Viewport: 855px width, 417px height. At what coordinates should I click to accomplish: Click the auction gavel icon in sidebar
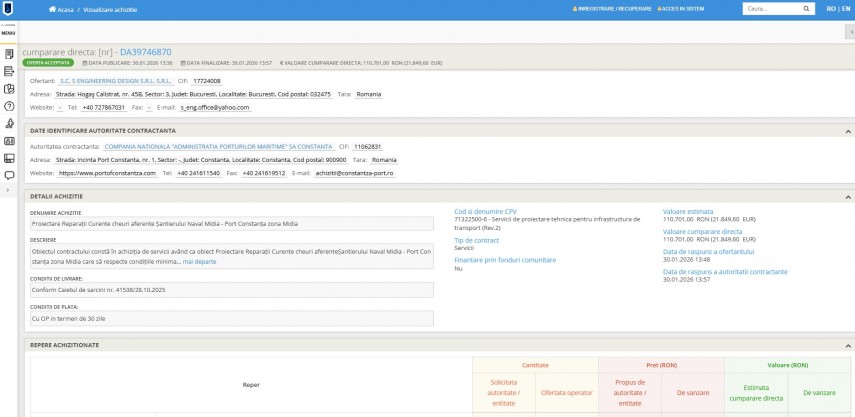point(9,123)
